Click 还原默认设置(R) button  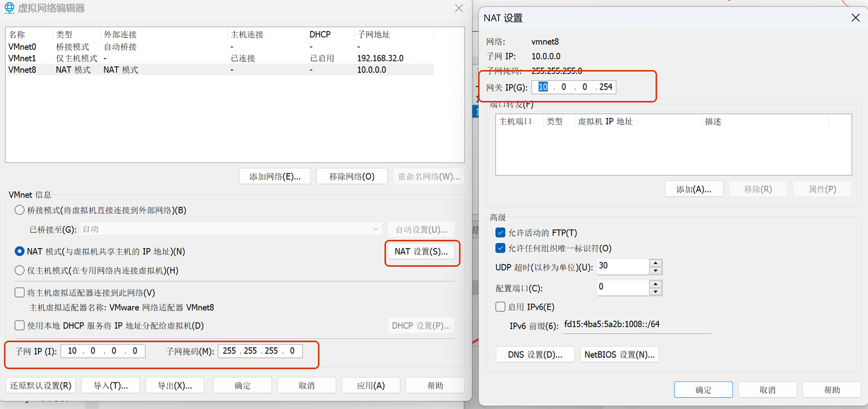(41, 385)
